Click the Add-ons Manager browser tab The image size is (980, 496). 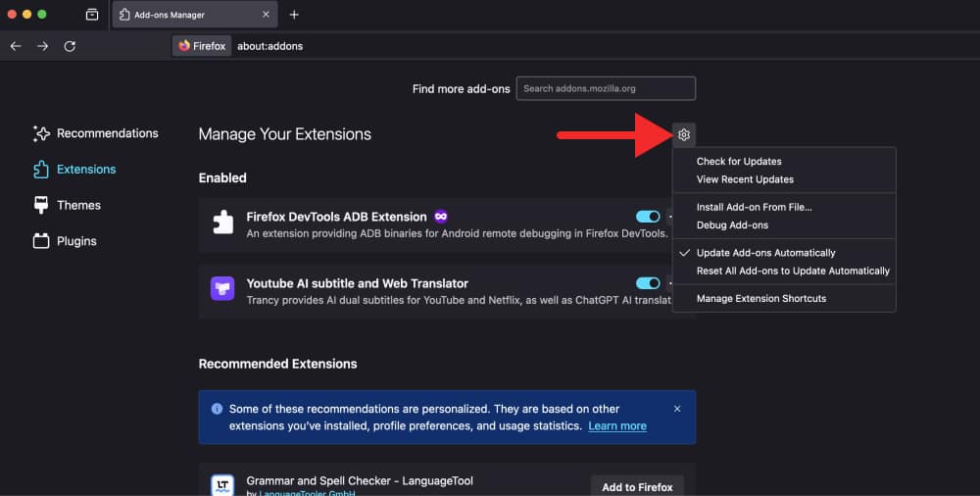click(194, 15)
